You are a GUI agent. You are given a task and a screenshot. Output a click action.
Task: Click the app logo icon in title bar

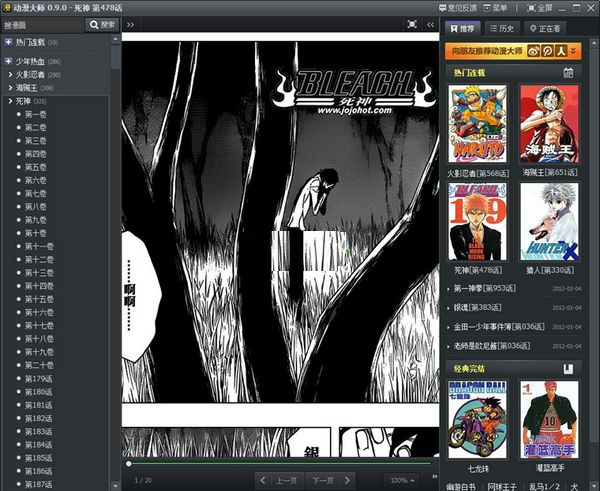(7, 7)
